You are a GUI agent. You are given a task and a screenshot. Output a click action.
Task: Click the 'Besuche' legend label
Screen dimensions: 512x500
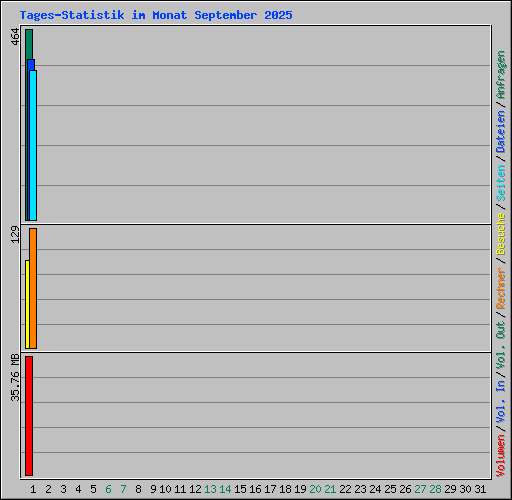pyautogui.click(x=501, y=234)
